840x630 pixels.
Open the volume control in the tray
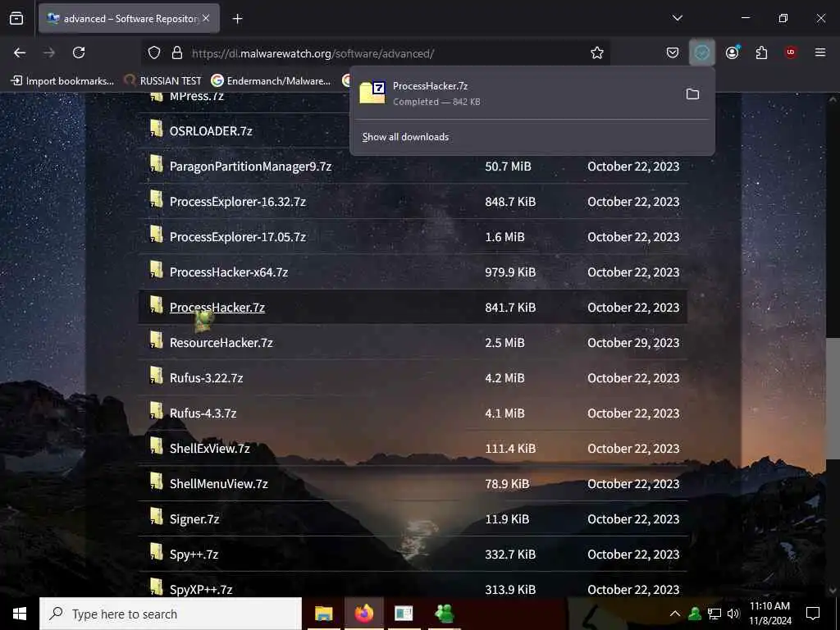point(733,614)
